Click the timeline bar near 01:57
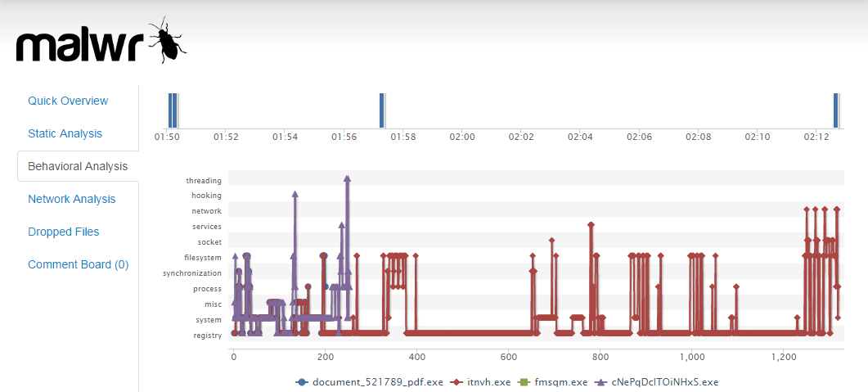 [x=381, y=110]
